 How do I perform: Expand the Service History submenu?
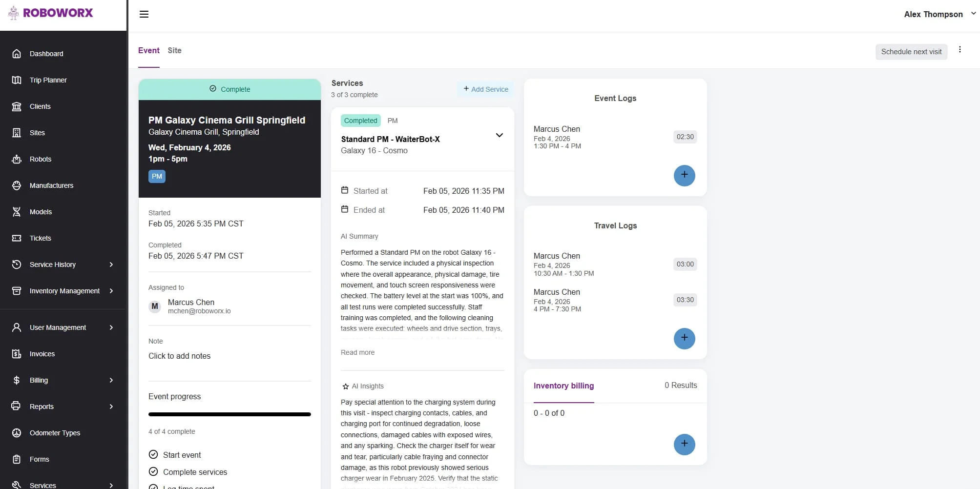(x=111, y=265)
